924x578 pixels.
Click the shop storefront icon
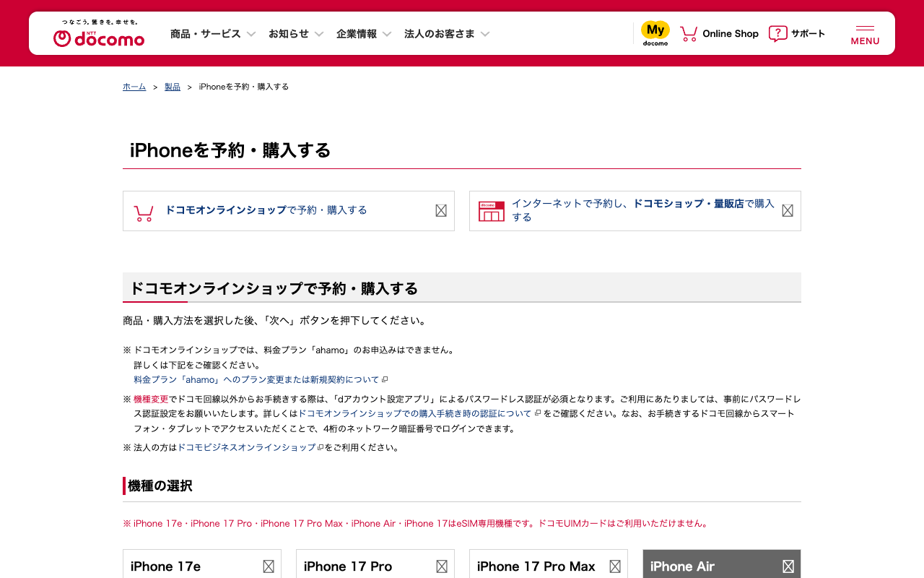click(x=492, y=211)
